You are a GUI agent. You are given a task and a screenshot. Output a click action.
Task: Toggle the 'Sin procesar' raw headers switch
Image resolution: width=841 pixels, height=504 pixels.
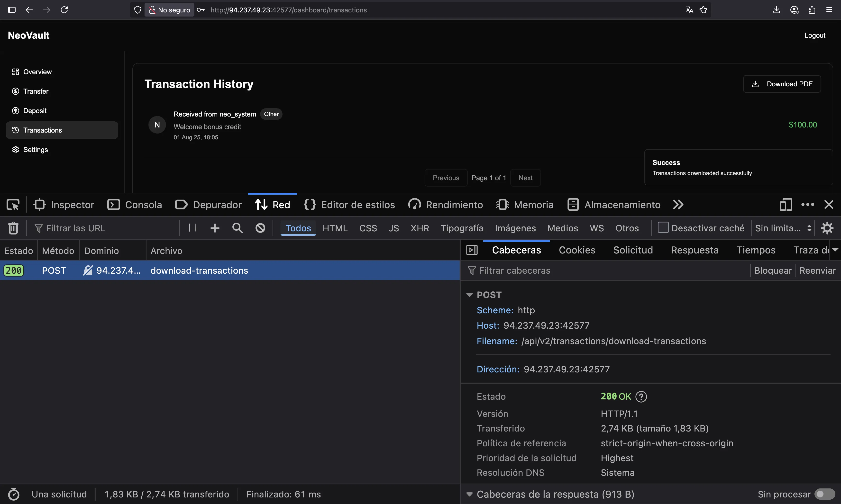pyautogui.click(x=825, y=494)
